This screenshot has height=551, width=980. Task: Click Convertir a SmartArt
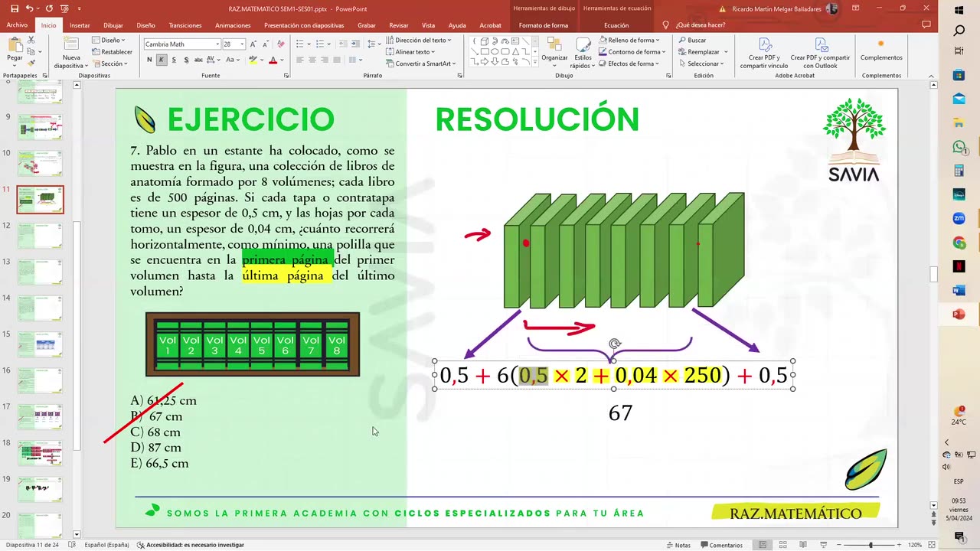[420, 64]
